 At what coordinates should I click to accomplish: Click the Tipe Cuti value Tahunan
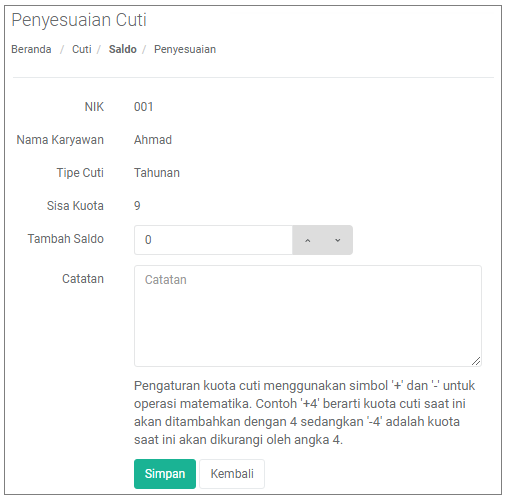tap(157, 173)
